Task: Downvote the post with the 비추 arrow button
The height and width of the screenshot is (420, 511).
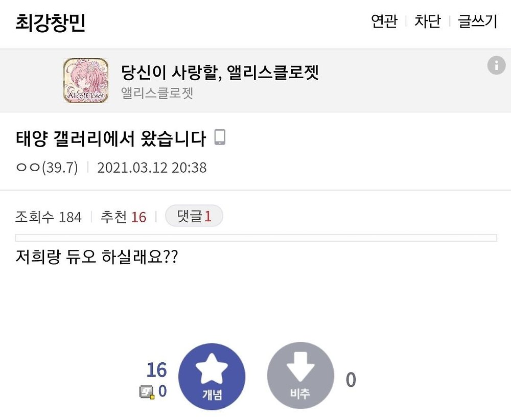Action: tap(300, 376)
